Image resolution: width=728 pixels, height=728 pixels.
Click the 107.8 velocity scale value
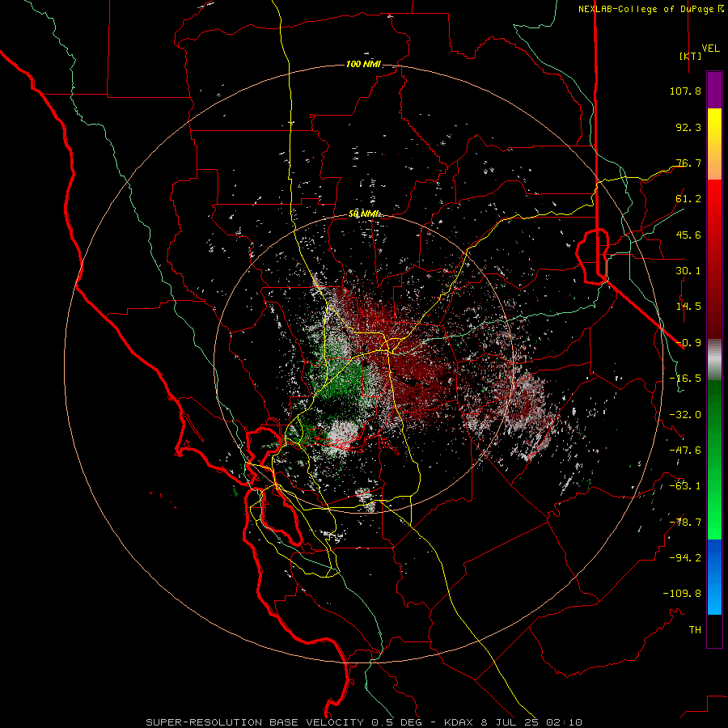(685, 91)
